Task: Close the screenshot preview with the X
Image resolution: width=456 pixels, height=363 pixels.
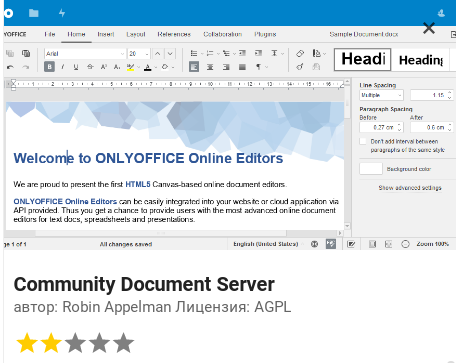Action: click(x=429, y=28)
